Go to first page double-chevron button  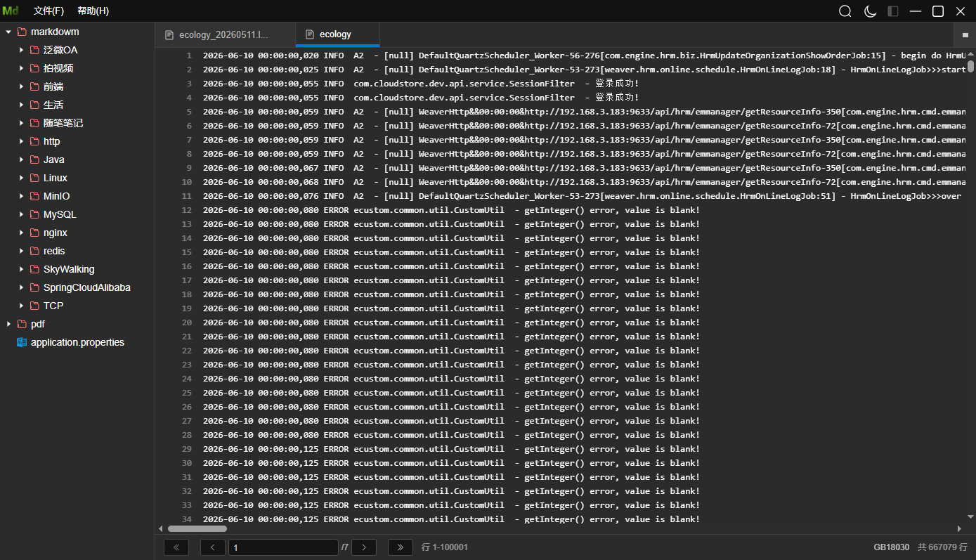click(x=176, y=547)
